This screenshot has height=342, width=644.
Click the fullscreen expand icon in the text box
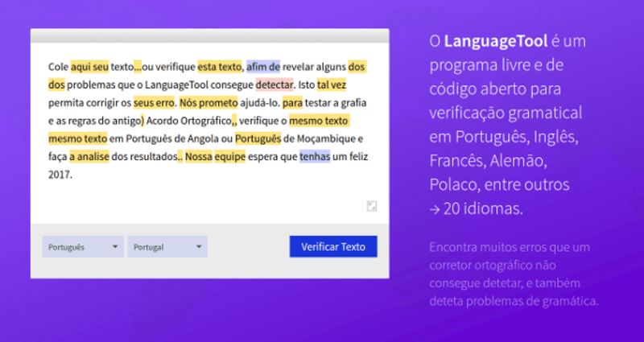371,206
